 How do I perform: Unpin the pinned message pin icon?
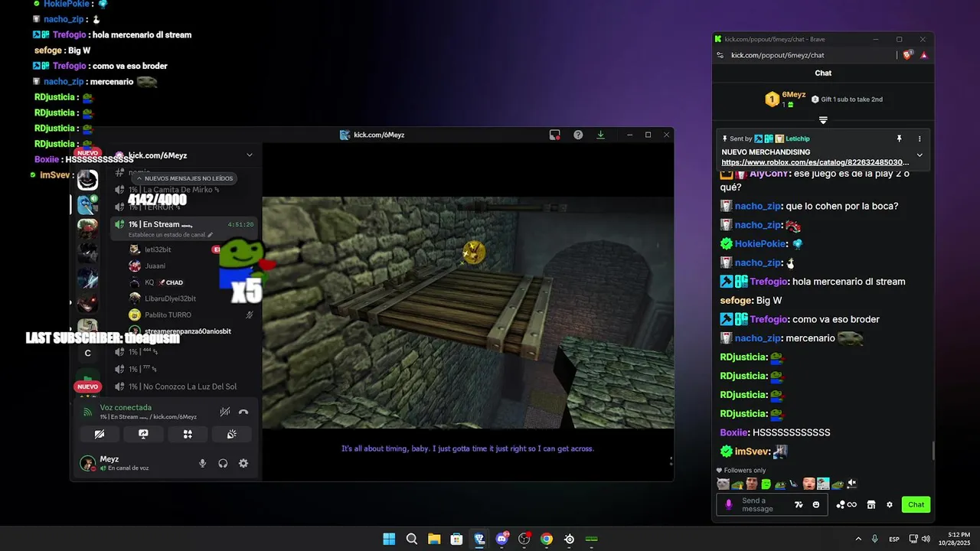[900, 139]
